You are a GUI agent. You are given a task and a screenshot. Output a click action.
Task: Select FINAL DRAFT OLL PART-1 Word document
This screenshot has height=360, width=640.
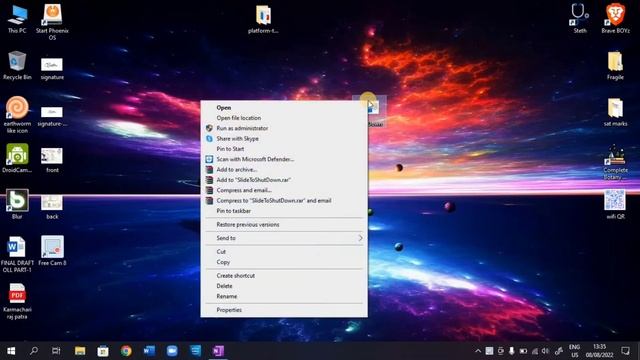pos(17,254)
